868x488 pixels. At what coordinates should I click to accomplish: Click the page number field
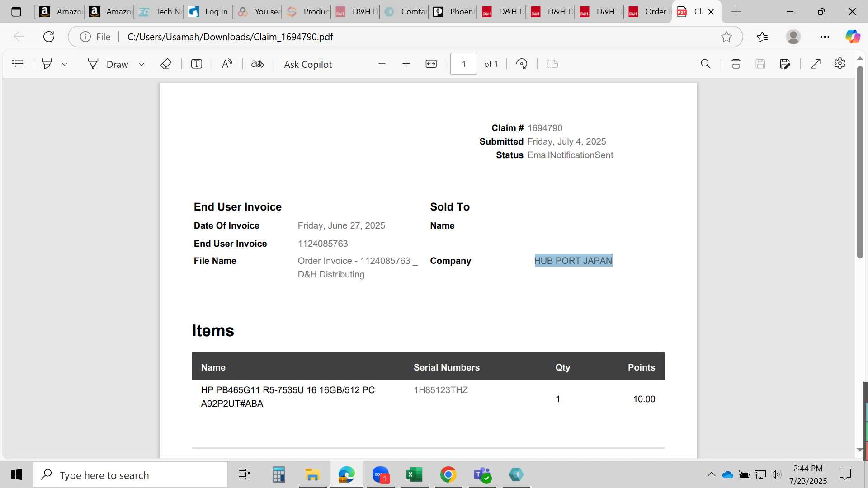[x=464, y=64]
